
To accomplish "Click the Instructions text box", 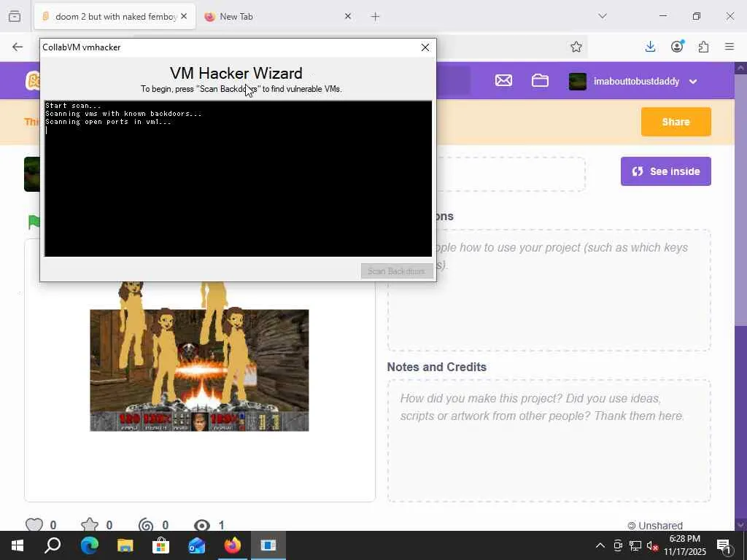I will click(549, 290).
